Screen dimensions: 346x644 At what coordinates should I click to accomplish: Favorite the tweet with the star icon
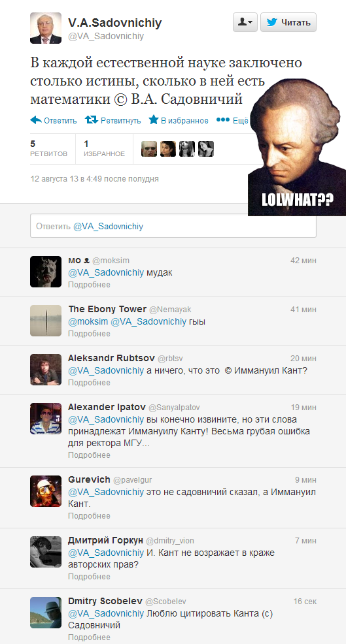coord(154,120)
